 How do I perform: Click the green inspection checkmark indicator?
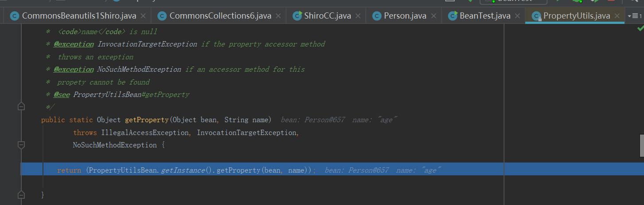640,28
